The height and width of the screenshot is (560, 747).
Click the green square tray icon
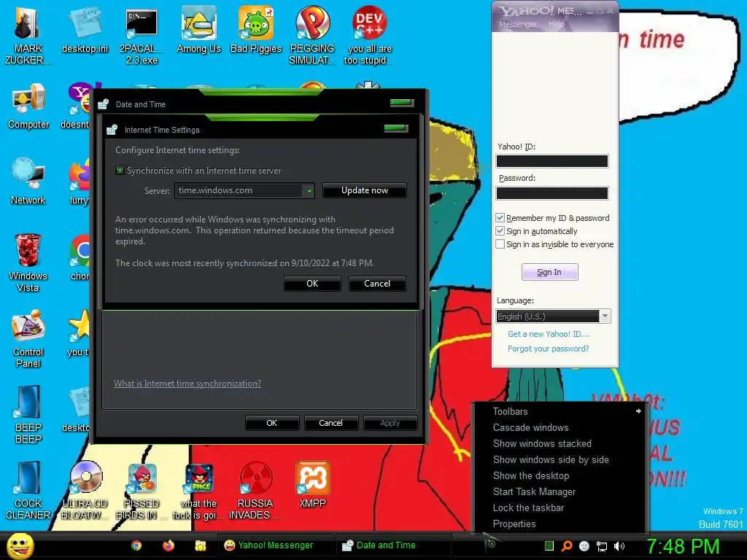(549, 546)
